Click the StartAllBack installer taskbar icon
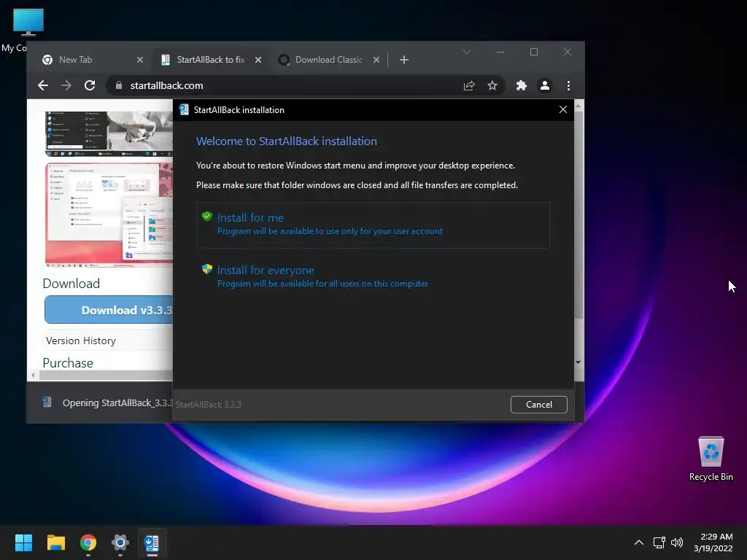747x560 pixels. 152,542
